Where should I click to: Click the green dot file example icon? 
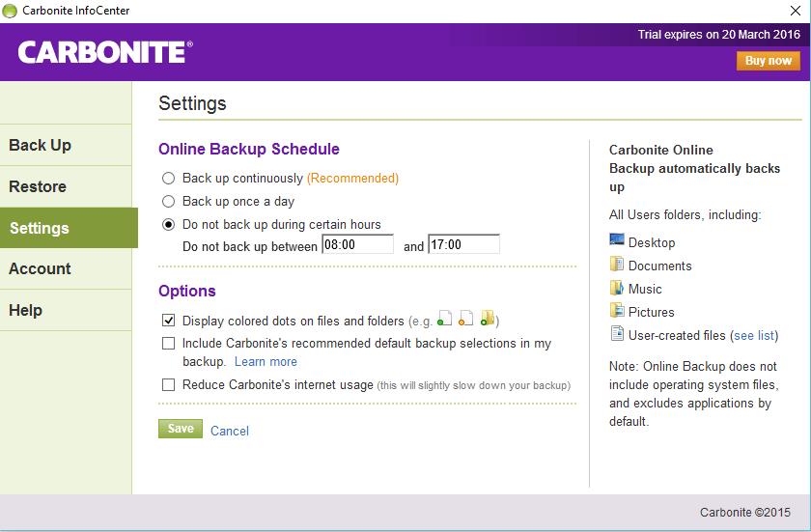coord(445,318)
